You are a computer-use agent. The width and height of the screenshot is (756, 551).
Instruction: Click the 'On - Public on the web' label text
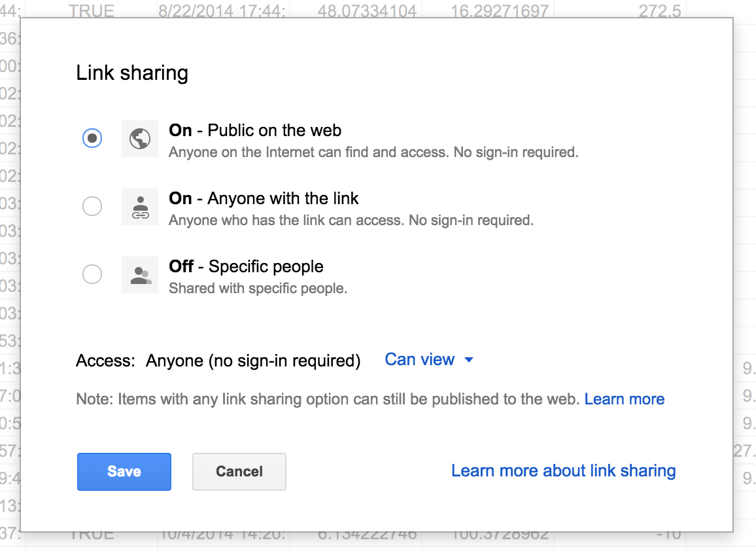(255, 131)
